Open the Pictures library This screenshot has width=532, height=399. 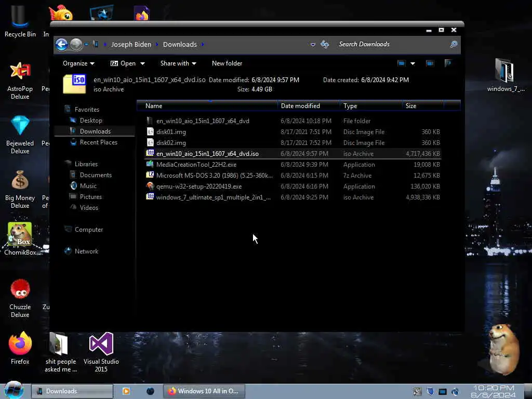(90, 196)
